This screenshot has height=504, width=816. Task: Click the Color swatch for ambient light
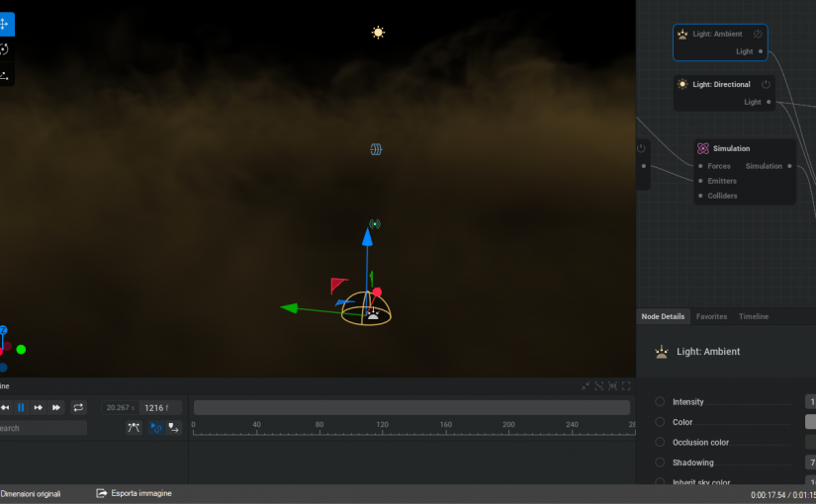point(810,422)
